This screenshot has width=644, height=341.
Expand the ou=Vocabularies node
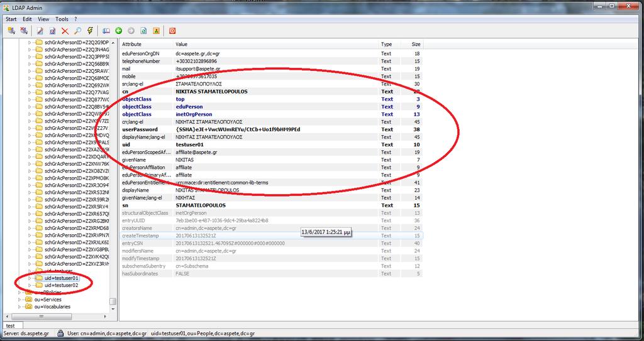coord(19,306)
